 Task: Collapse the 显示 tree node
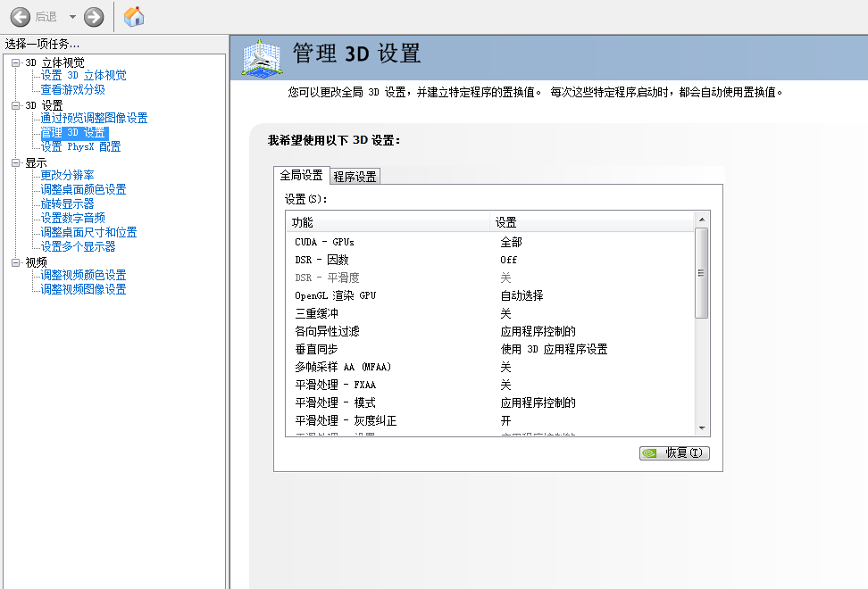[15, 163]
